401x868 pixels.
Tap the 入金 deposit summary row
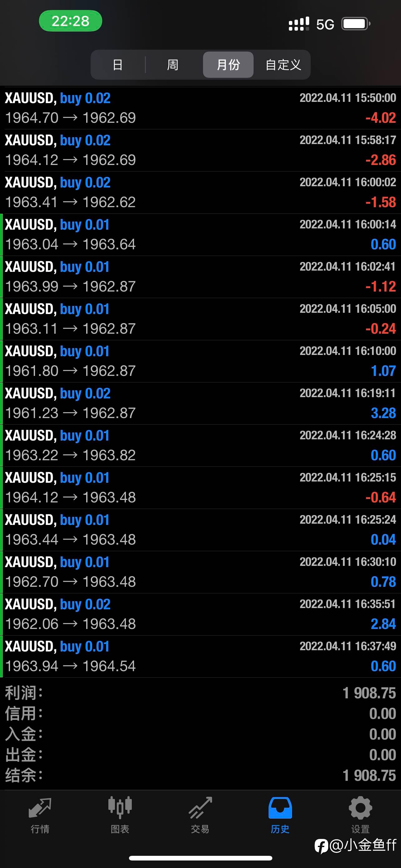click(200, 734)
